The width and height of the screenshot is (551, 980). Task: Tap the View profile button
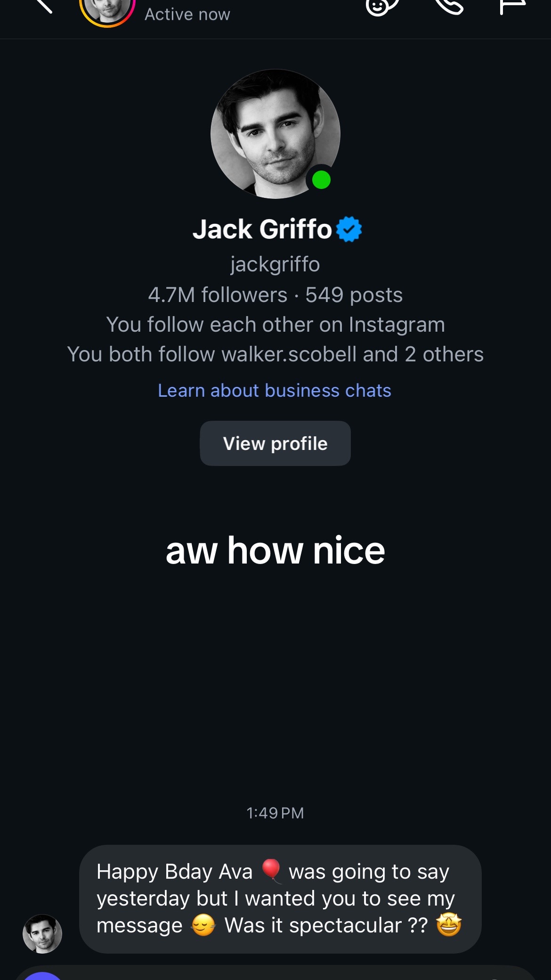click(275, 443)
